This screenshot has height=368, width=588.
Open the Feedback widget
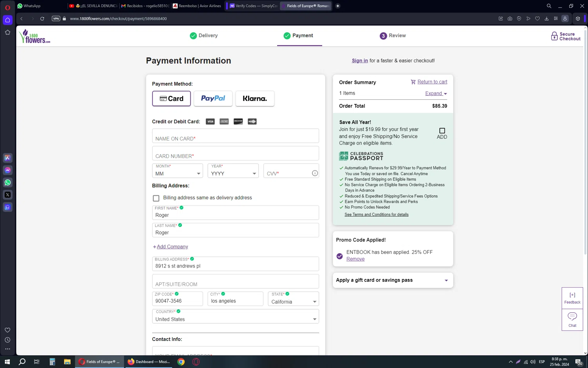click(x=572, y=298)
